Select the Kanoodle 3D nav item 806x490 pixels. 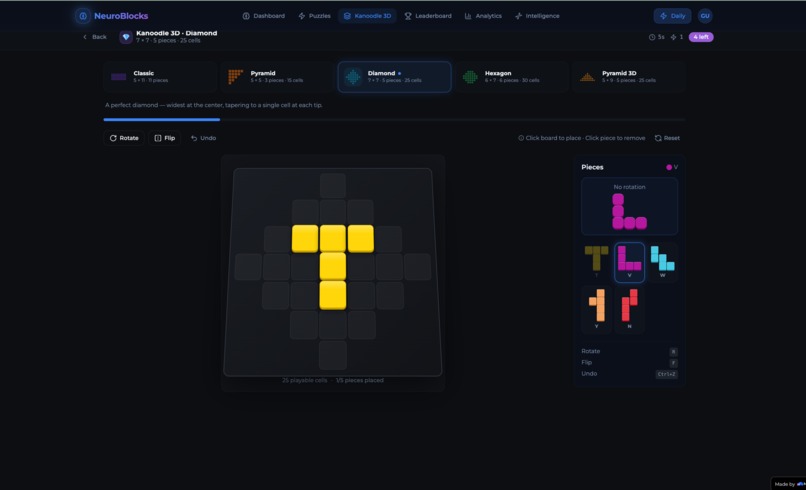pyautogui.click(x=367, y=16)
